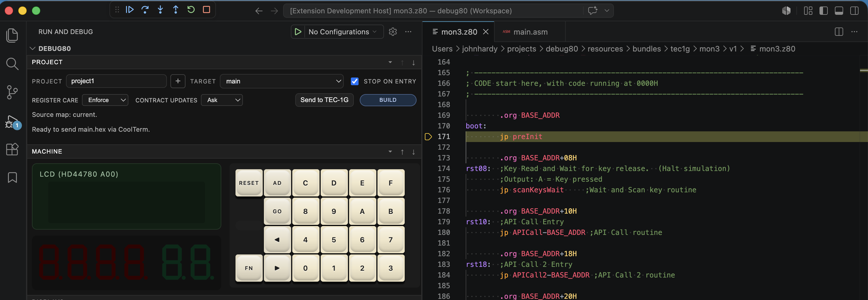The height and width of the screenshot is (300, 868).
Task: Go forward in navigation history
Action: (274, 11)
